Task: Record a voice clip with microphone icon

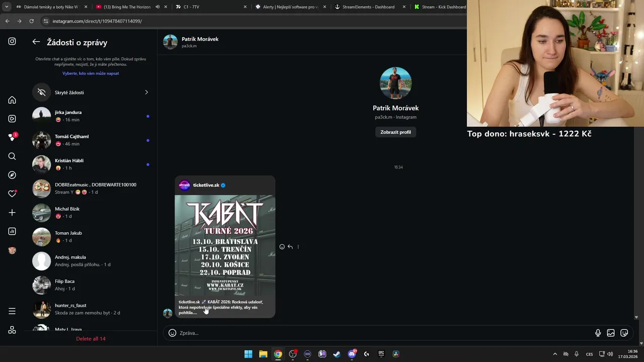Action: 598,333
